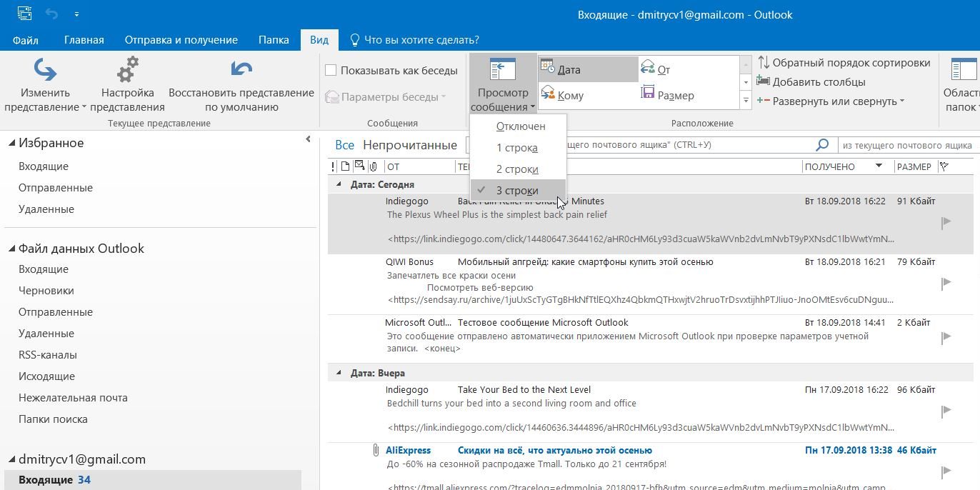Image resolution: width=980 pixels, height=490 pixels.
Task: Arrange messages by Date
Action: [x=588, y=69]
